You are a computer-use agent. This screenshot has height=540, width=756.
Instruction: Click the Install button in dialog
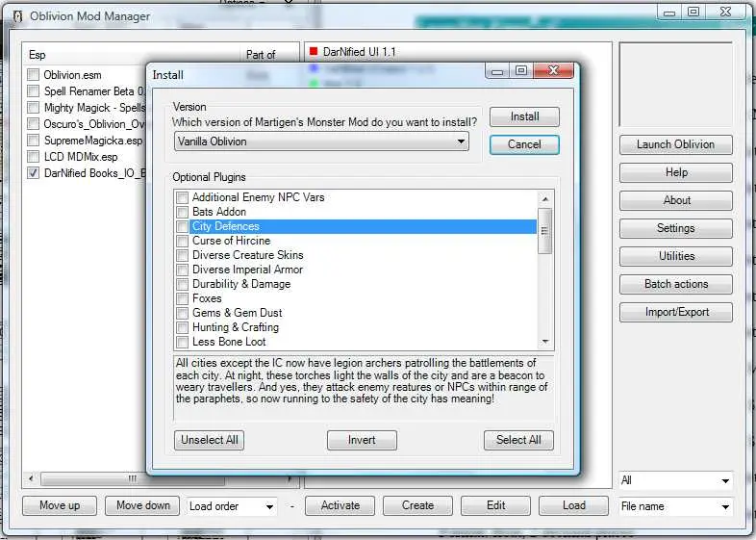pos(524,116)
